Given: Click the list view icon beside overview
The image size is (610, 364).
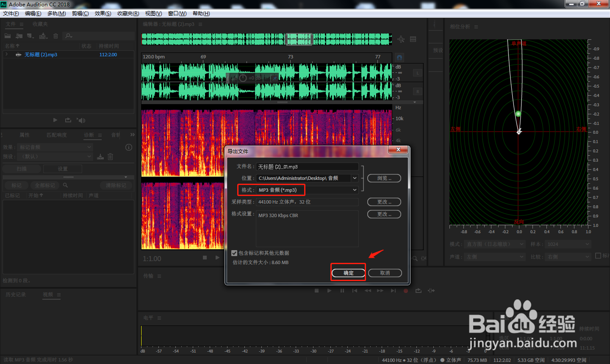Looking at the screenshot, I should tap(413, 39).
